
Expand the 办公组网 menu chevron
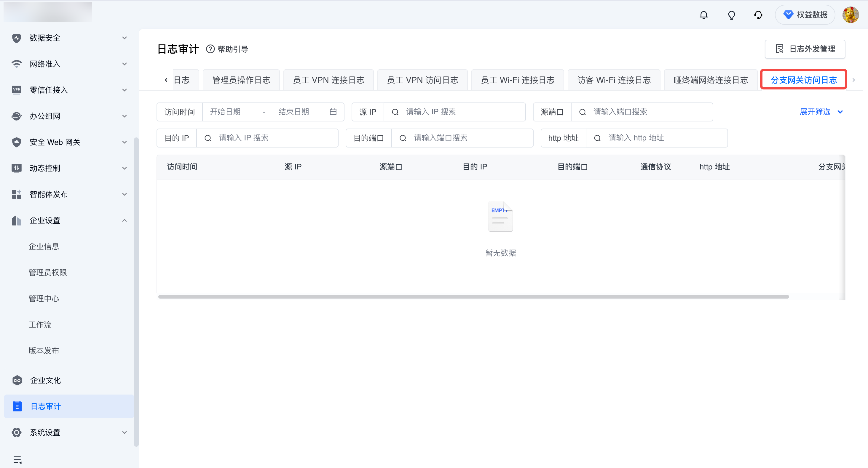[124, 116]
